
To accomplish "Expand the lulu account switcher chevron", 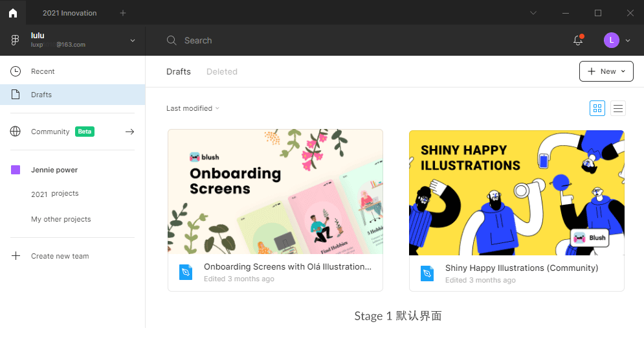I will (133, 40).
